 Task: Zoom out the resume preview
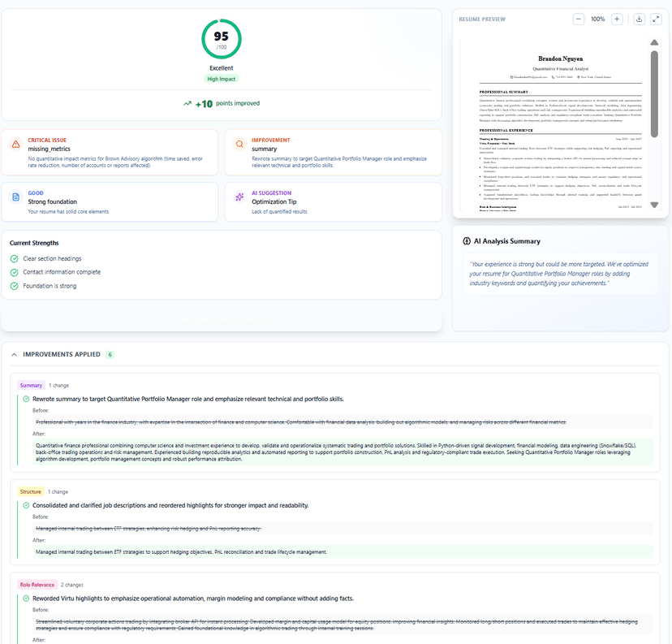(x=579, y=19)
